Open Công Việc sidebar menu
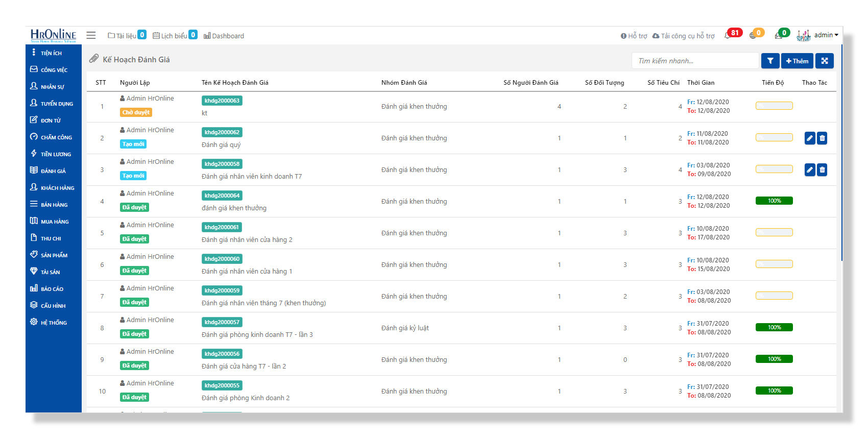868x439 pixels. (x=53, y=69)
